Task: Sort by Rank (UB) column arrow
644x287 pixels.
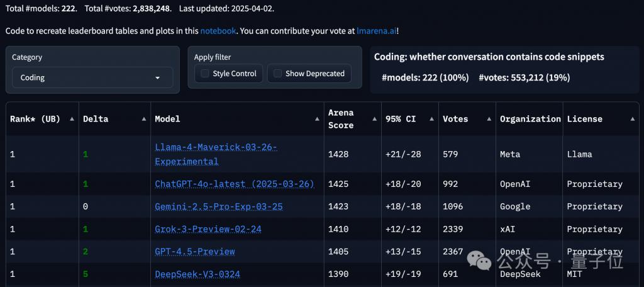Action: [x=72, y=119]
